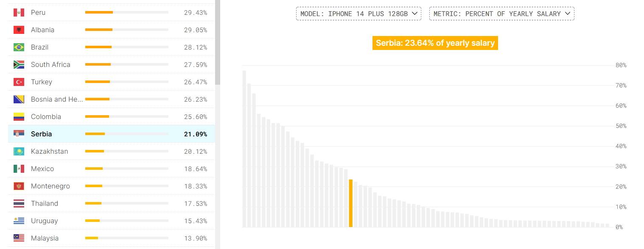The height and width of the screenshot is (249, 644).
Task: Click the Colombia flag icon
Action: tap(19, 116)
